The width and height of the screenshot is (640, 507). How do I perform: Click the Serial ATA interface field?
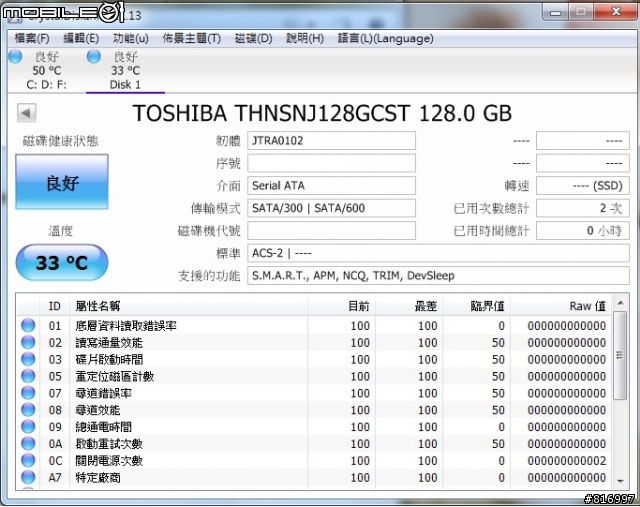click(331, 186)
